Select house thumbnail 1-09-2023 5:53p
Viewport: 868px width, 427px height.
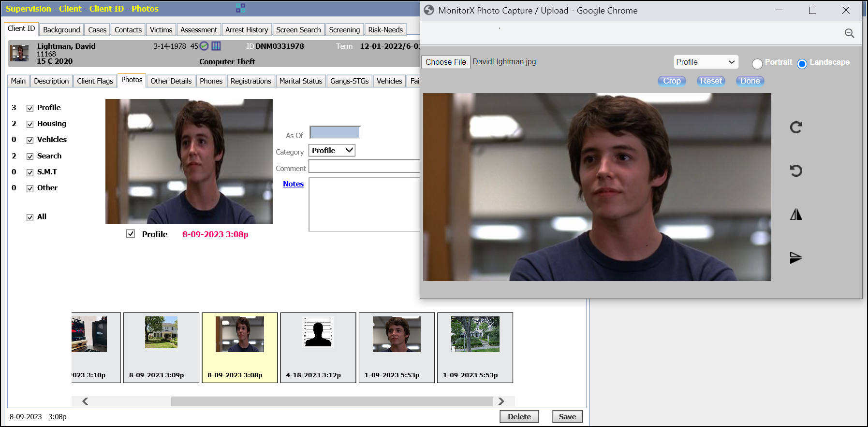click(x=475, y=347)
